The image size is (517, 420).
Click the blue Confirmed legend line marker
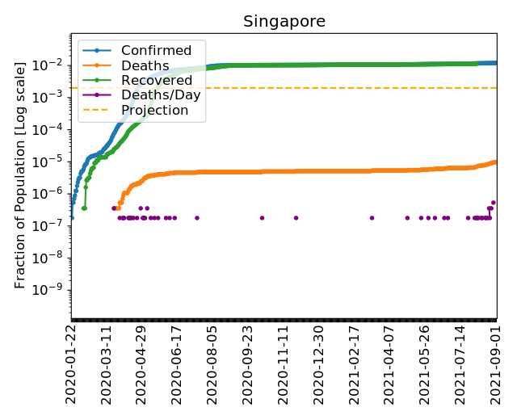click(x=96, y=51)
